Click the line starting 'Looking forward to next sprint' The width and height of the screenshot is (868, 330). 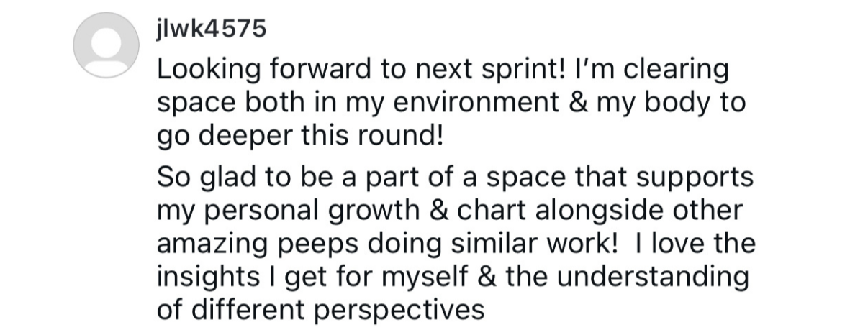click(x=443, y=71)
